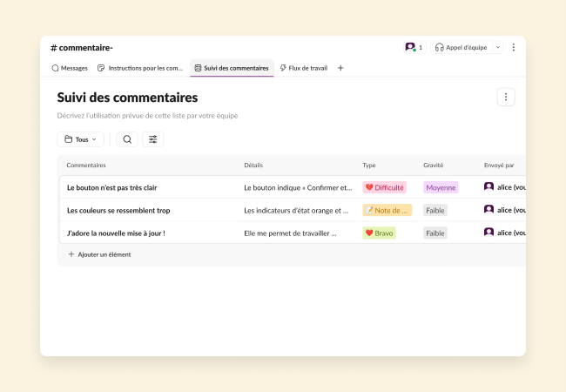Click the search magnifier icon button
The width and height of the screenshot is (566, 392).
pos(127,139)
